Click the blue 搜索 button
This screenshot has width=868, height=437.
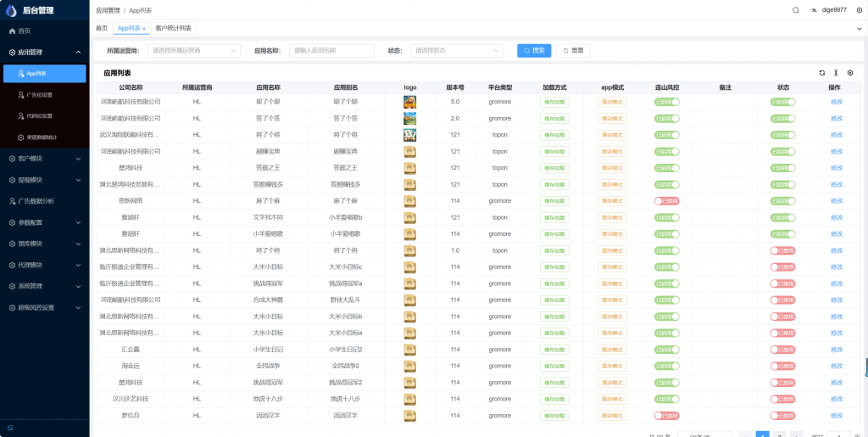point(534,51)
